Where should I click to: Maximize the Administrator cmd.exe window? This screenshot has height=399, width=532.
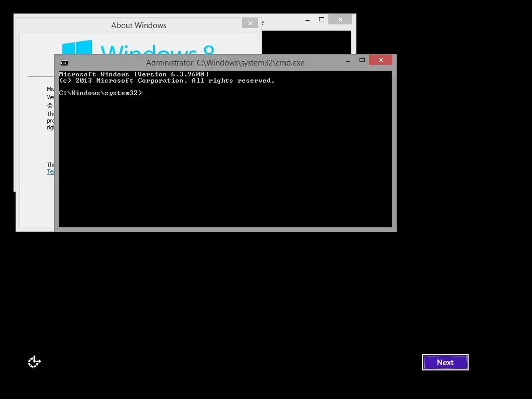pyautogui.click(x=362, y=60)
